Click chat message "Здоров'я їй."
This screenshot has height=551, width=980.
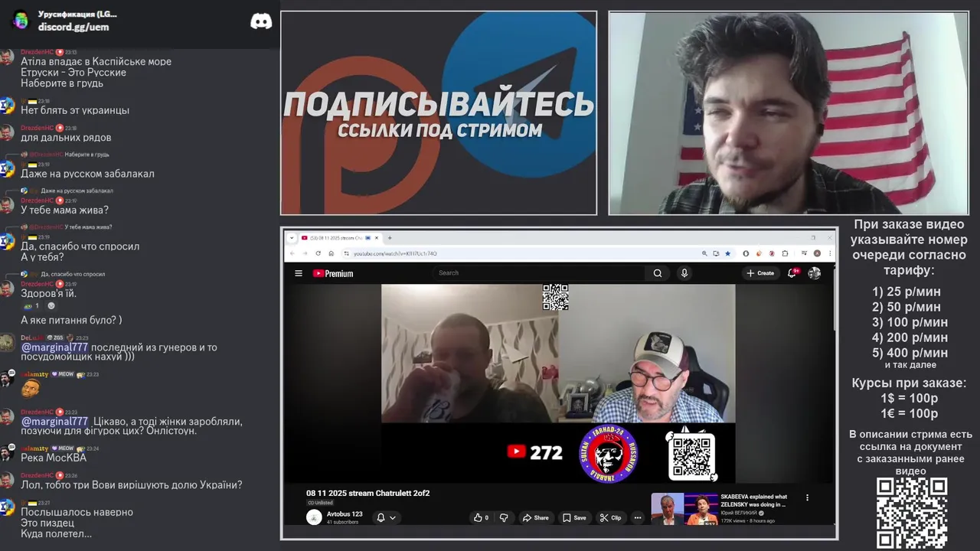(x=49, y=293)
